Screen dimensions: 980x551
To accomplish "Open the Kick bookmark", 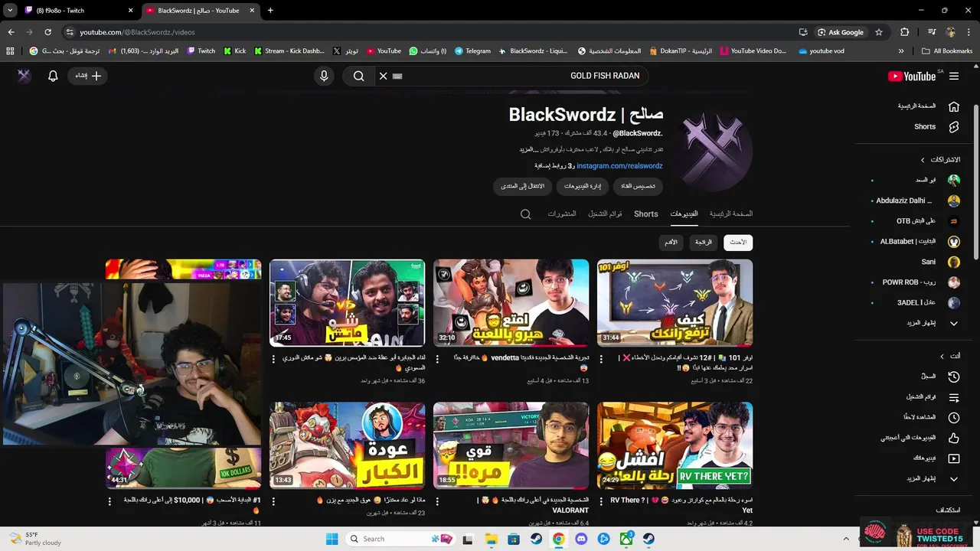I will (x=234, y=51).
